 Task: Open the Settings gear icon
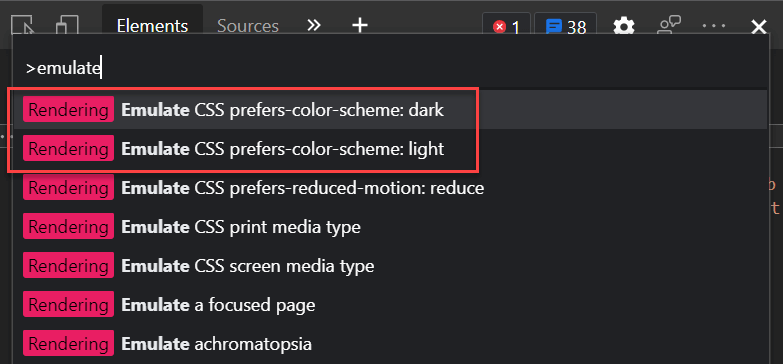(x=624, y=26)
